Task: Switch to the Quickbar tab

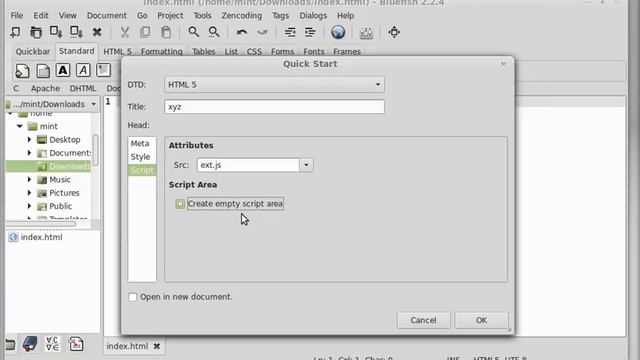Action: coord(33,51)
